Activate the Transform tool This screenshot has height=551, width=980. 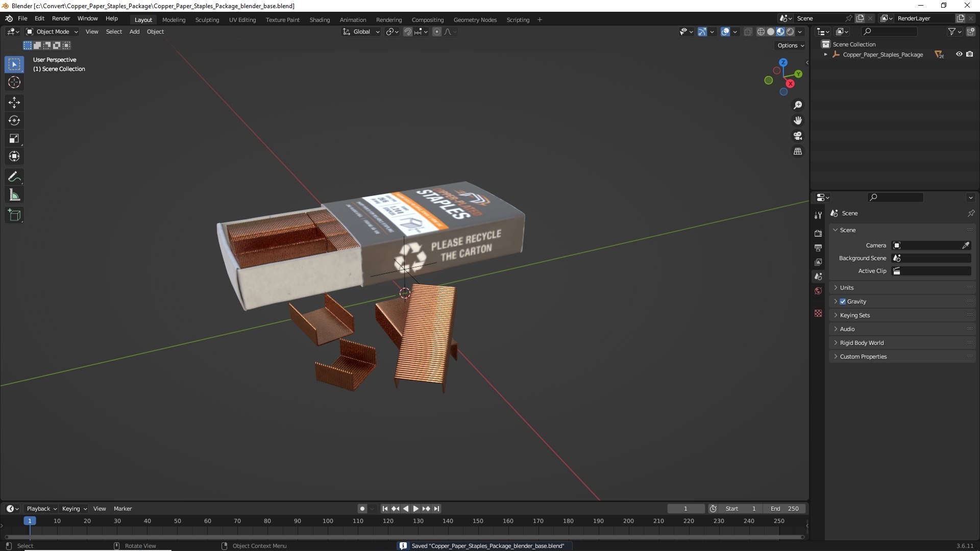(14, 156)
